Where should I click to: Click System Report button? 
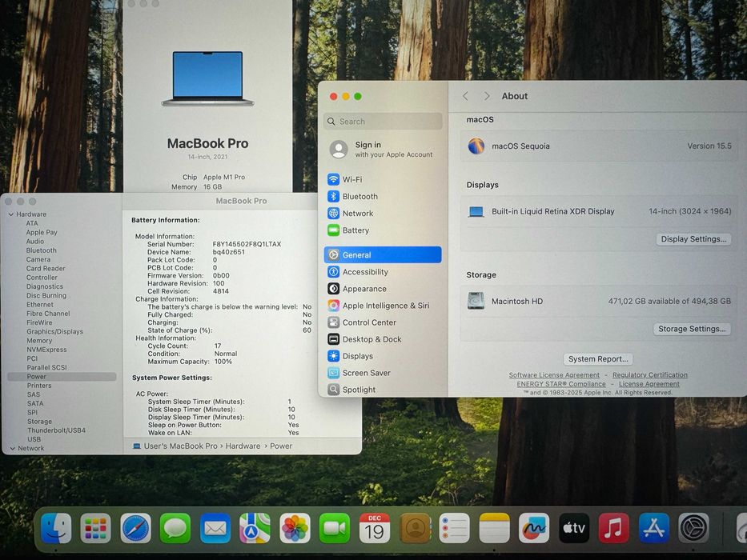(598, 359)
